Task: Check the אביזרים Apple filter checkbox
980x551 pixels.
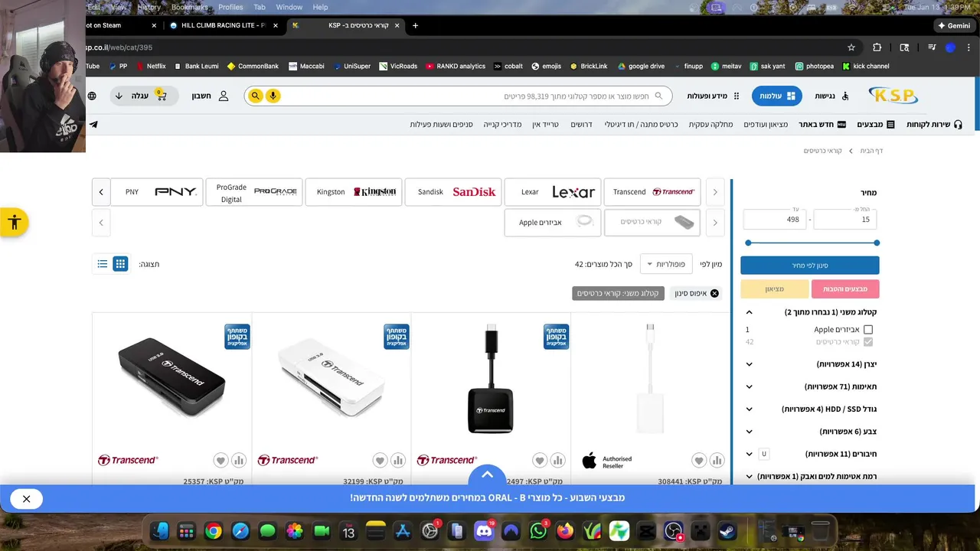Action: pos(867,330)
